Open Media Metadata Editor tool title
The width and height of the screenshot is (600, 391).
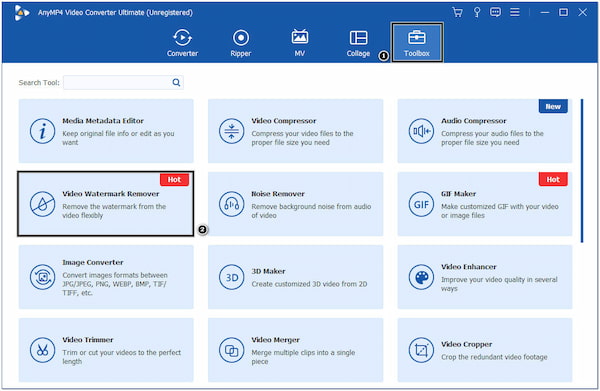pos(103,121)
